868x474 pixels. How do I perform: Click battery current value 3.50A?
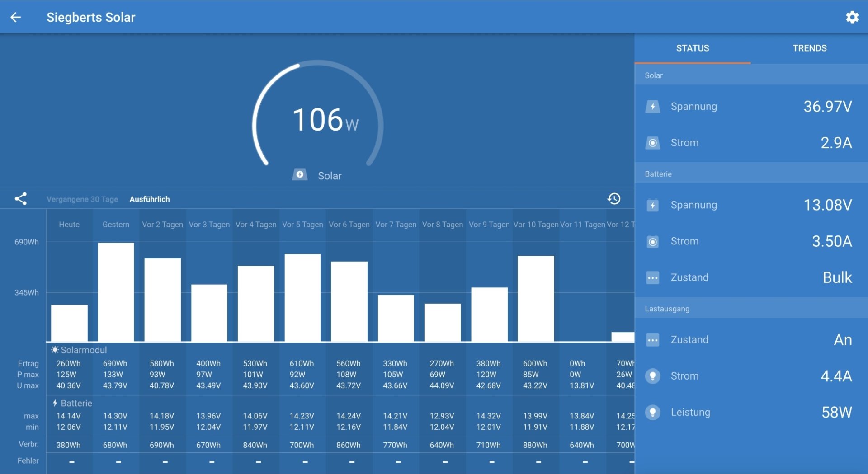[832, 241]
